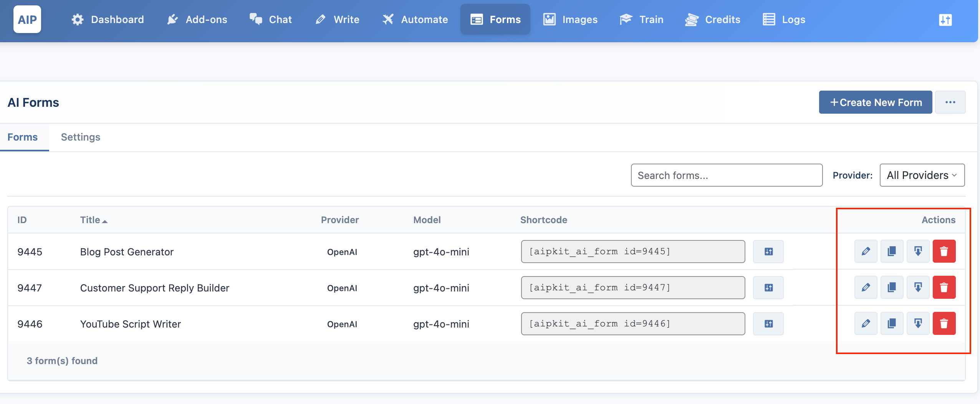
Task: Go to the Chat section
Action: (x=271, y=20)
